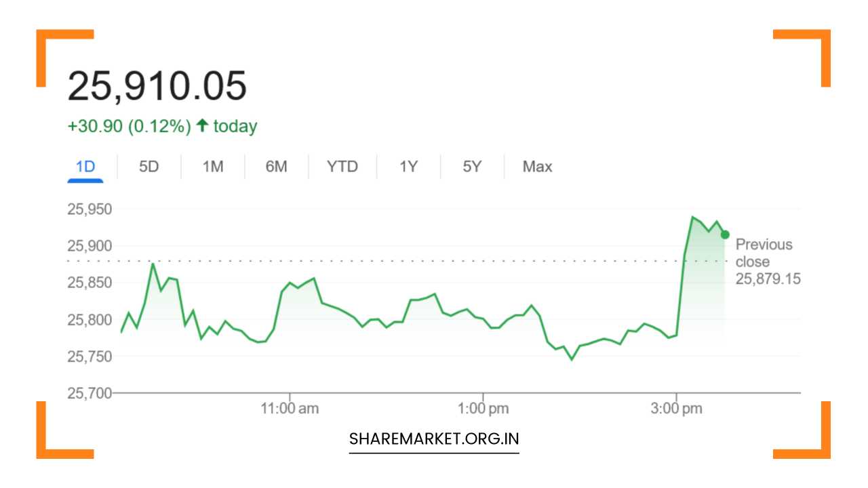Select the green endpoint dot on chart
This screenshot has width=868, height=488.
724,235
